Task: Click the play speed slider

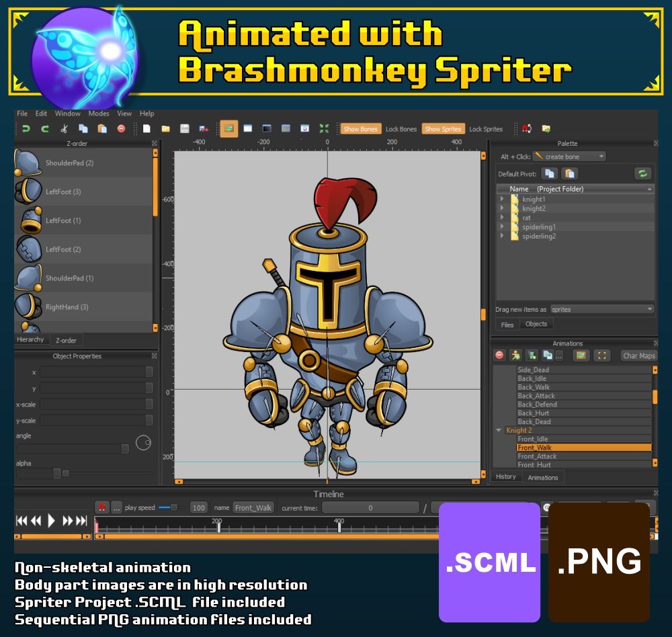Action: pyautogui.click(x=173, y=507)
